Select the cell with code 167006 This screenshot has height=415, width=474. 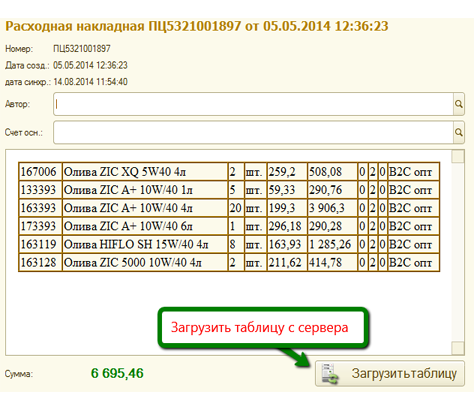pos(40,172)
